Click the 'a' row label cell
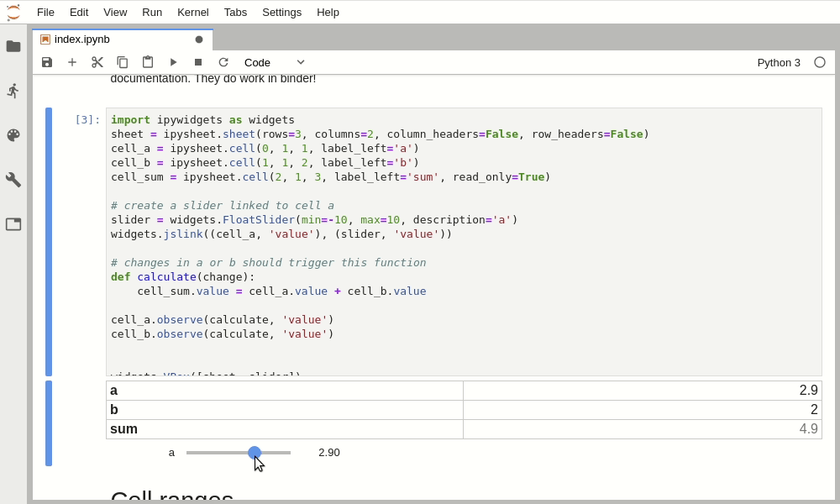 pos(285,391)
